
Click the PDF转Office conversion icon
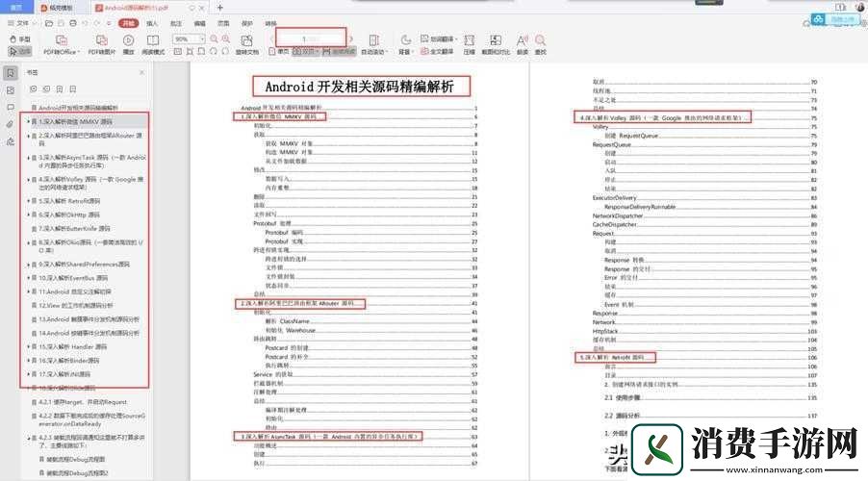coord(64,42)
